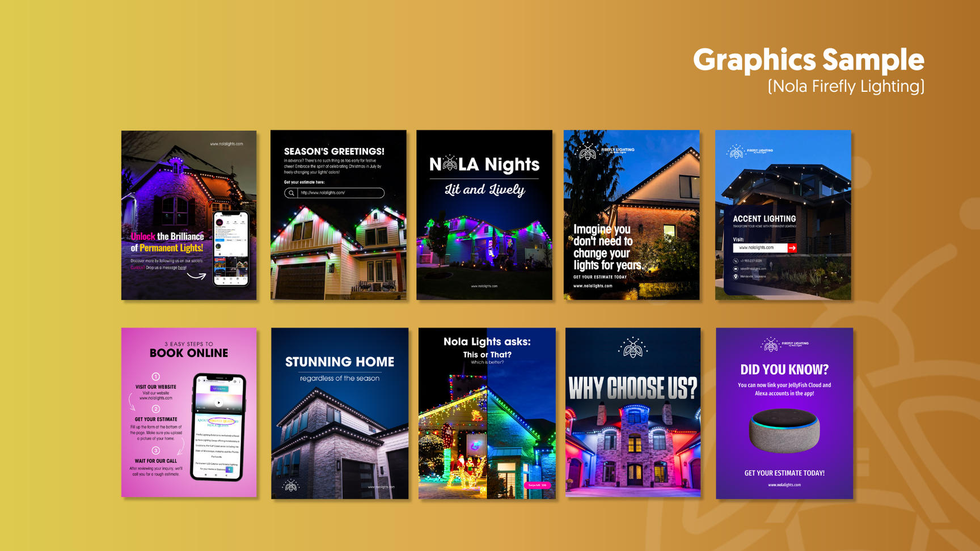Click the firefly logo on Stunning Home poster

(x=291, y=486)
